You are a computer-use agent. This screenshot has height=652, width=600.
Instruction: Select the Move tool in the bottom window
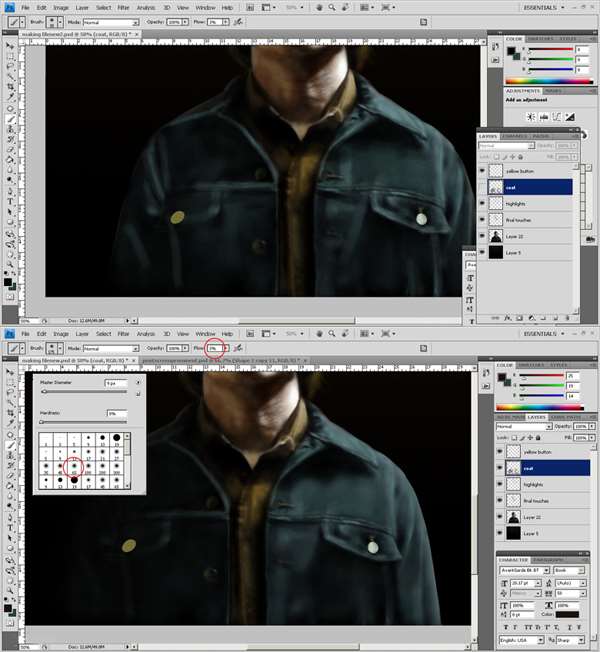pos(10,372)
